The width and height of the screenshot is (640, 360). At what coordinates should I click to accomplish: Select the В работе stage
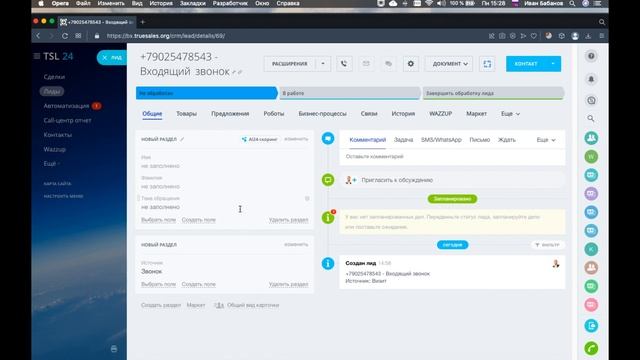coord(350,93)
